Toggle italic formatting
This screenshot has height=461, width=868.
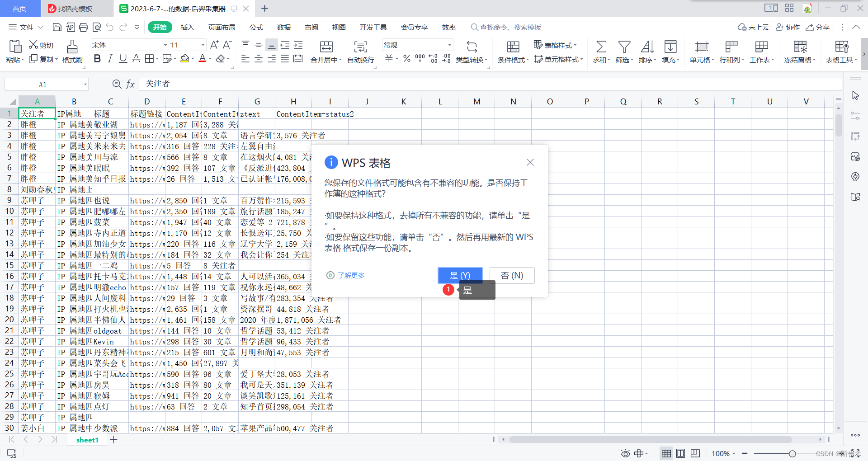(109, 58)
